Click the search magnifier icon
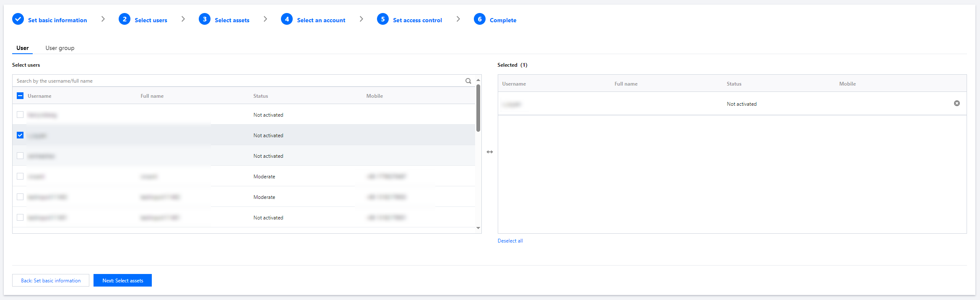The image size is (980, 300). pyautogui.click(x=468, y=81)
